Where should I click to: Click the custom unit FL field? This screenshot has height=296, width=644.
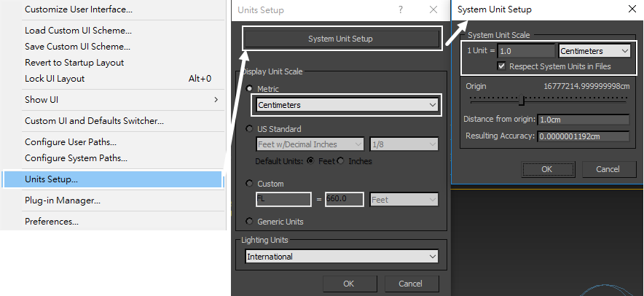tap(283, 199)
